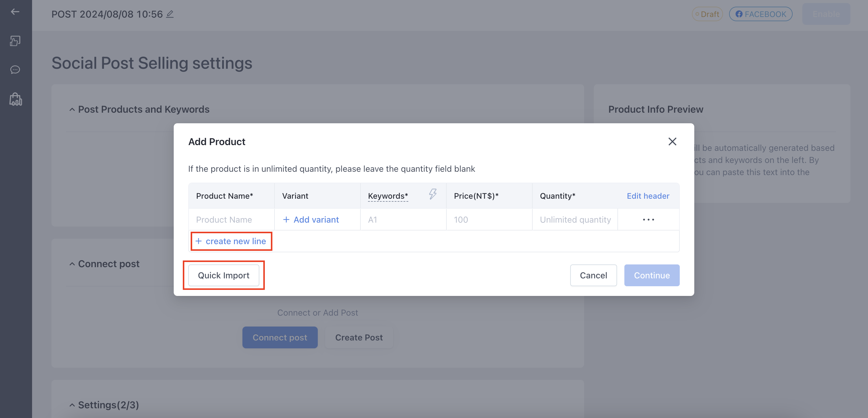
Task: Click the Keywords* column header
Action: click(388, 196)
